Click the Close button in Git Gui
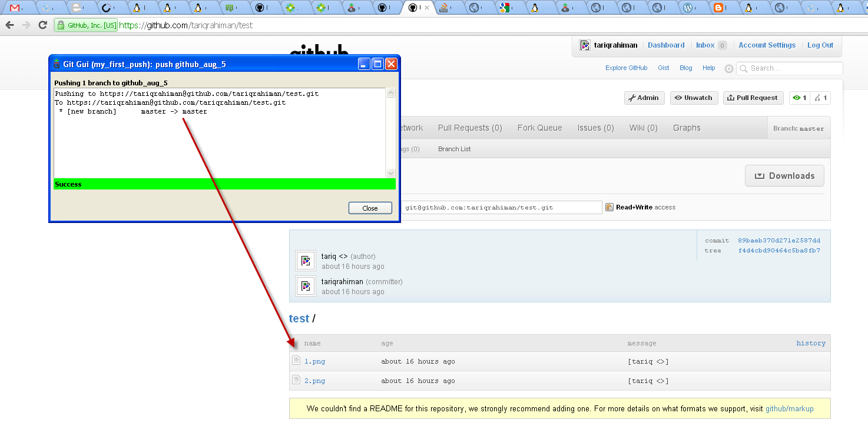The width and height of the screenshot is (868, 436). pyautogui.click(x=370, y=208)
